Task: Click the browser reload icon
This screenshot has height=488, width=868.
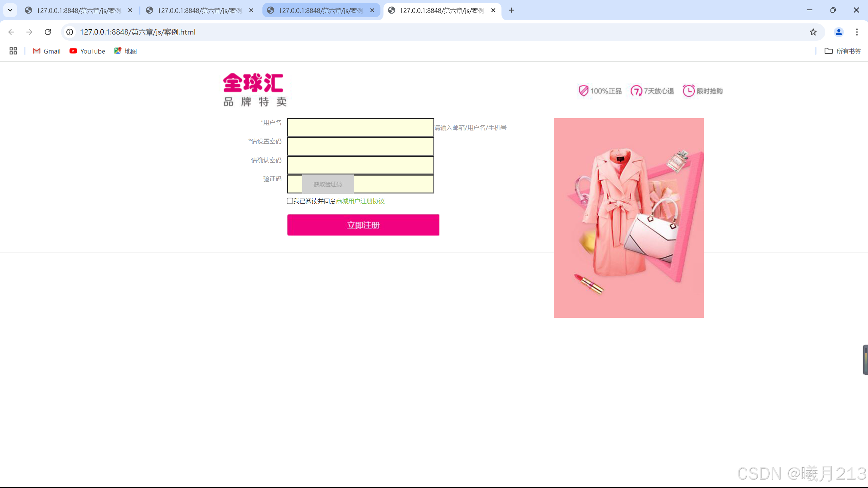Action: pos(48,32)
